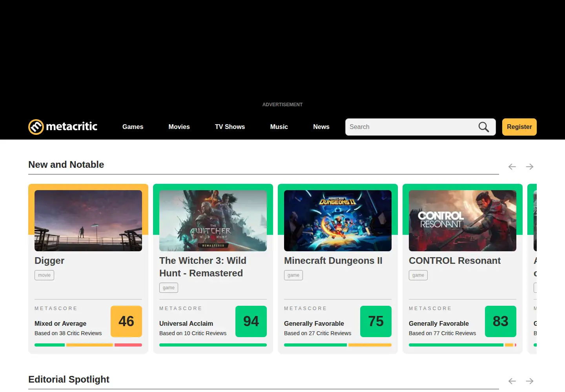
Task: Click the 'Editorial Spotlight' heading
Action: tap(69, 379)
